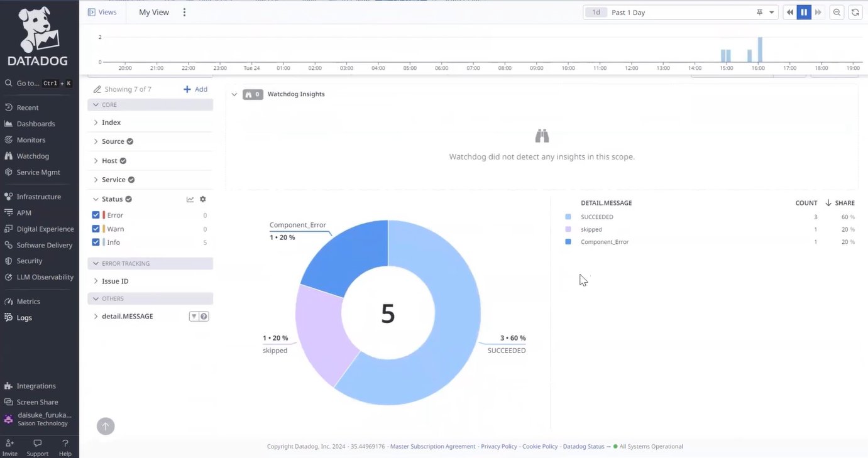Pause live updates
This screenshot has width=868, height=458.
[x=804, y=12]
